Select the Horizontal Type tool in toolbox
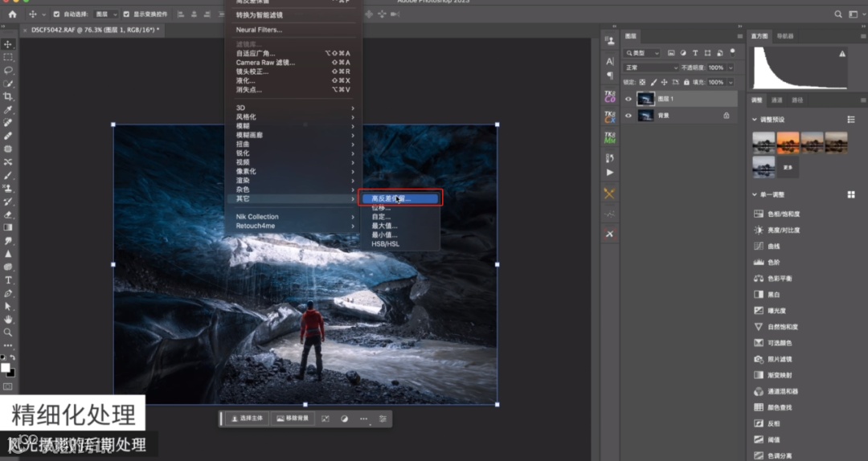Image resolution: width=868 pixels, height=461 pixels. click(8, 280)
